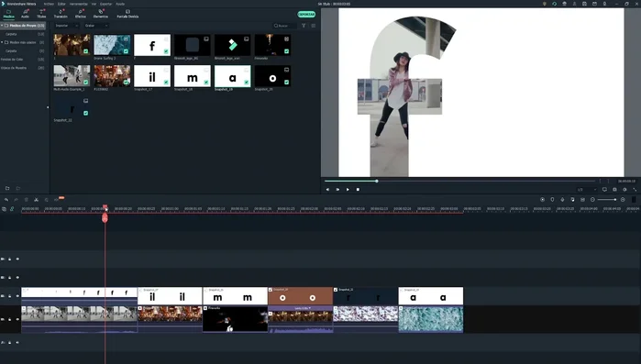The image size is (641, 364).
Task: Click play in the preview player
Action: (x=348, y=190)
